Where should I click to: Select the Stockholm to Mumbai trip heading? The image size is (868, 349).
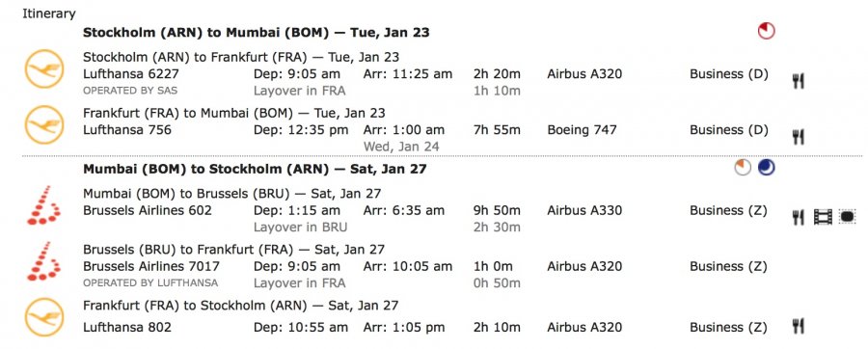point(257,33)
